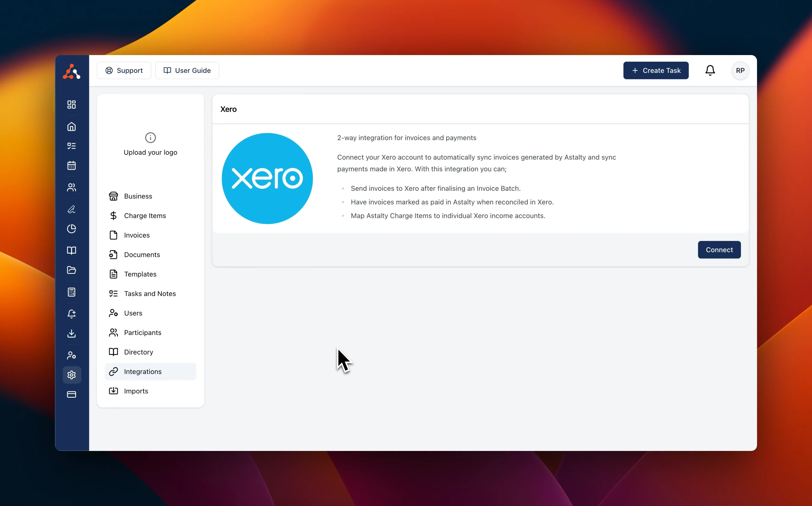Open the task list icon in the sidebar
812x506 pixels.
71,146
